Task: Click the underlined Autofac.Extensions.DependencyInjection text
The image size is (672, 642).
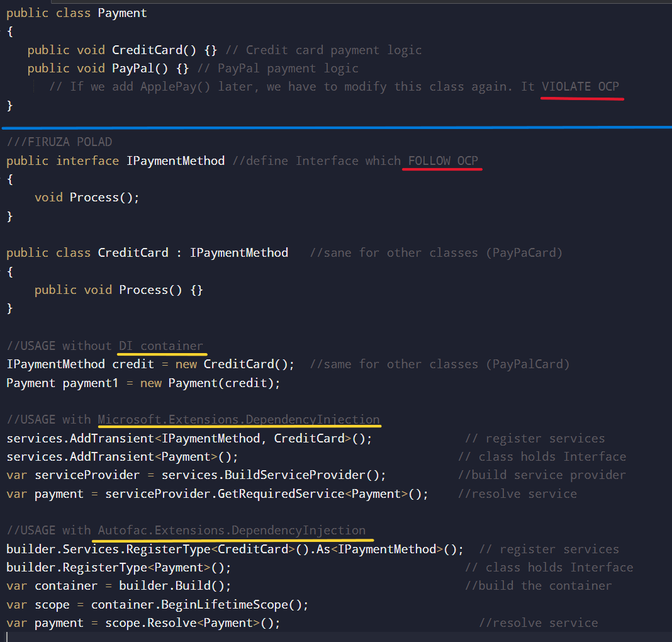Action: [232, 530]
